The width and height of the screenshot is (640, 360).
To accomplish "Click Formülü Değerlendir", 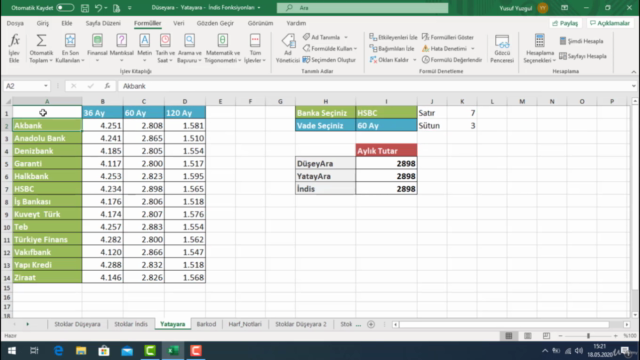I will [452, 60].
